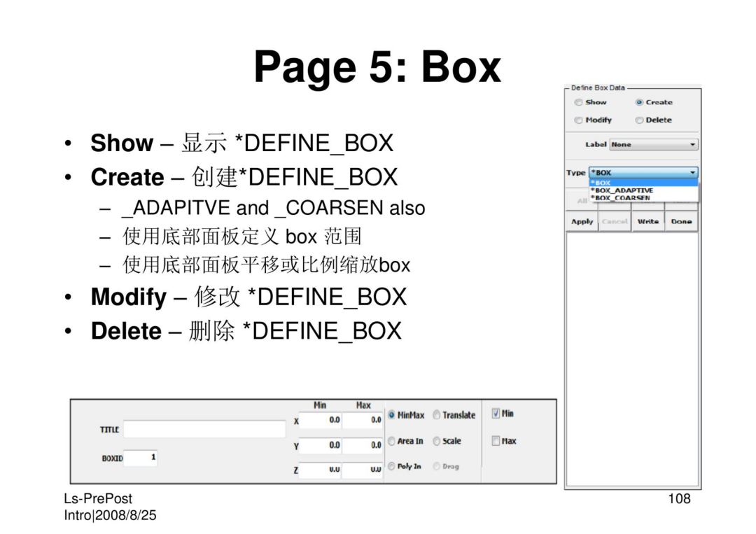This screenshot has height=534, width=756.
Task: Open the Type *BOX dropdown
Action: coord(643,172)
